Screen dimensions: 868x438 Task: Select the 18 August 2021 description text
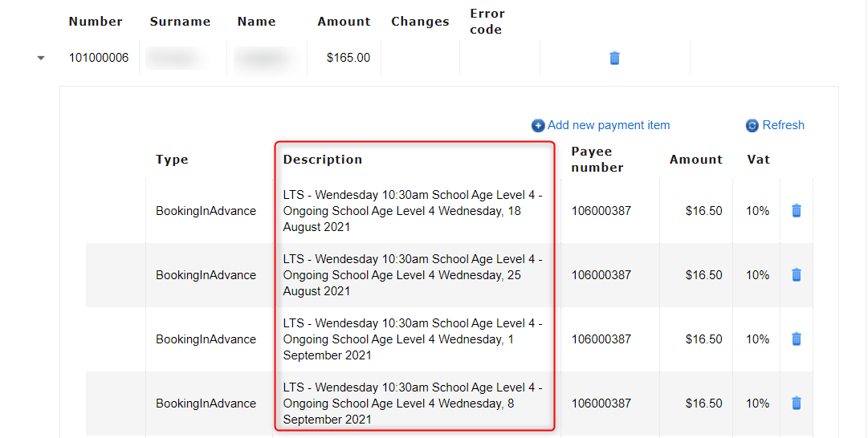pyautogui.click(x=412, y=210)
